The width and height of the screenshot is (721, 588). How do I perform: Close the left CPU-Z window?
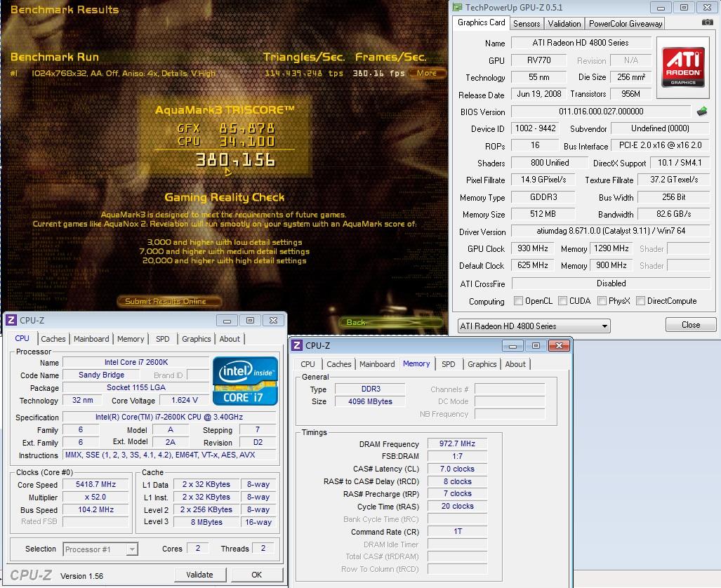coord(273,321)
